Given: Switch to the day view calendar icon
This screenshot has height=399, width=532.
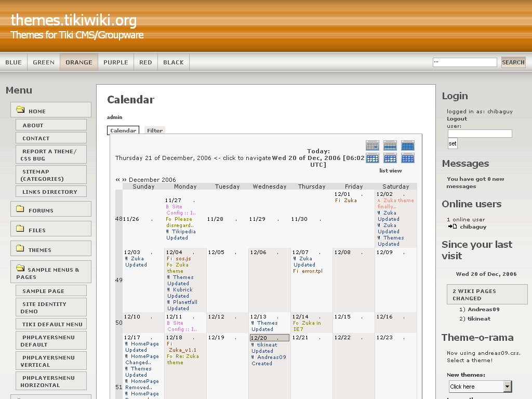Looking at the screenshot, I should [x=372, y=145].
